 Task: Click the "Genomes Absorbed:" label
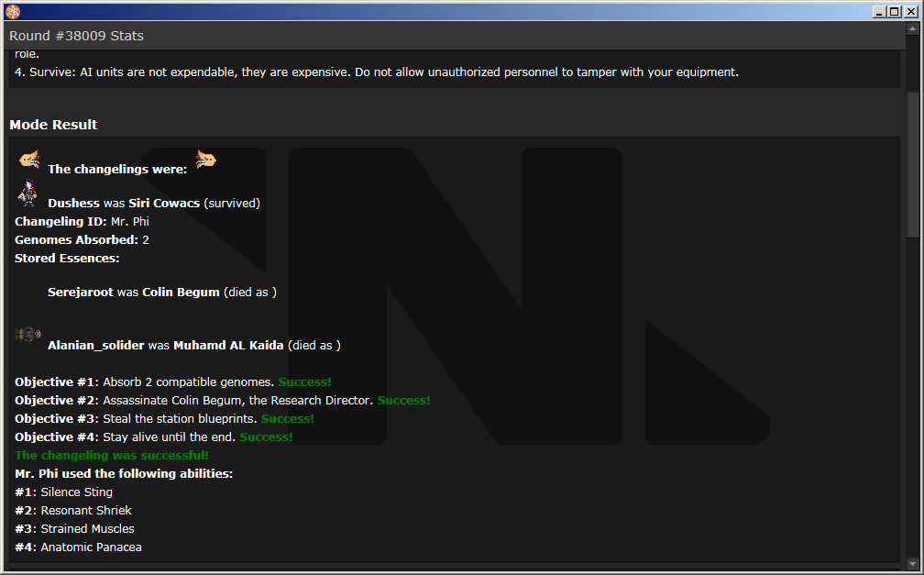tap(77, 240)
